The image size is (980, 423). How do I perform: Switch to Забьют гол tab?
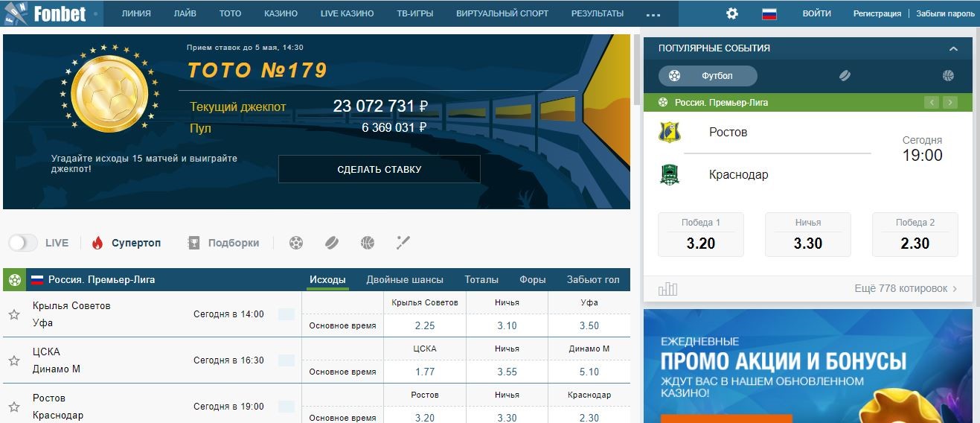(593, 280)
